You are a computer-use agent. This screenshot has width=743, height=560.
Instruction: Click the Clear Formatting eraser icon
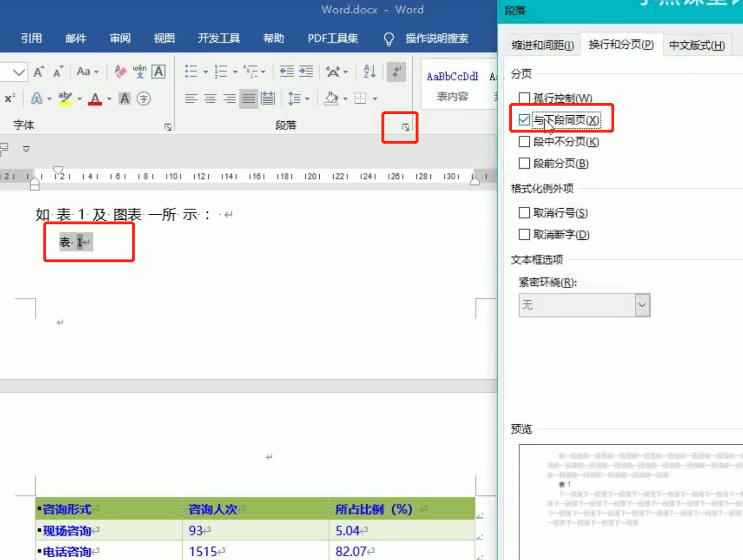[x=120, y=72]
